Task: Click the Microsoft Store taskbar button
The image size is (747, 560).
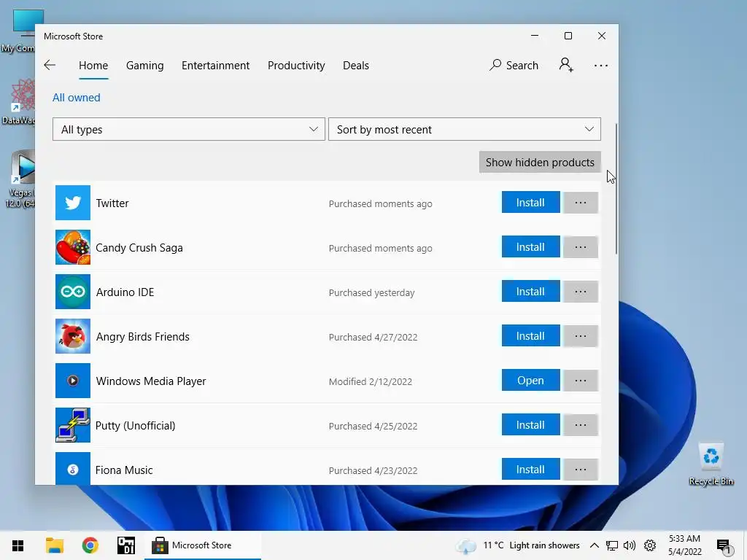Action: point(203,545)
